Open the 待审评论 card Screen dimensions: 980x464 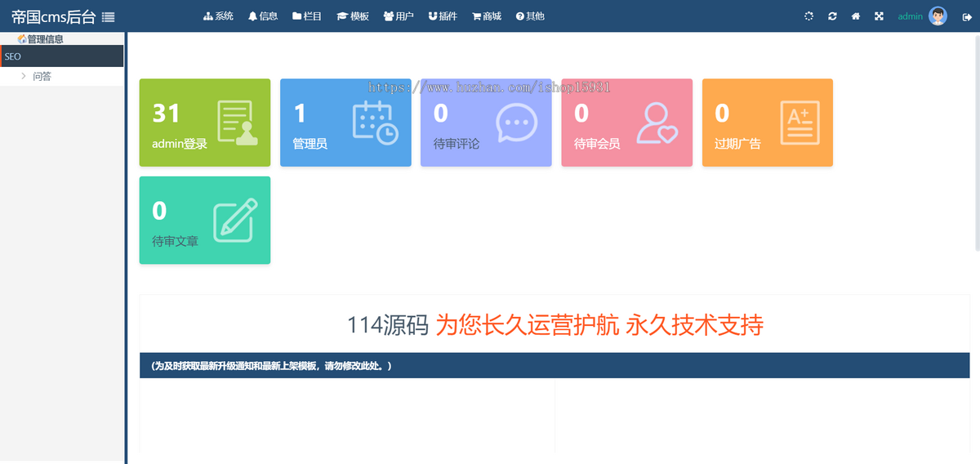pyautogui.click(x=486, y=123)
